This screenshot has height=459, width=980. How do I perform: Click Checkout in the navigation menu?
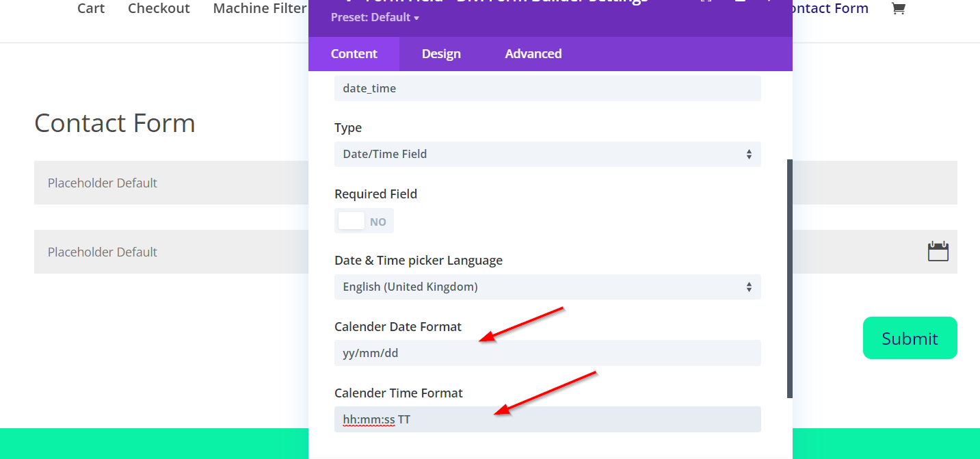159,8
